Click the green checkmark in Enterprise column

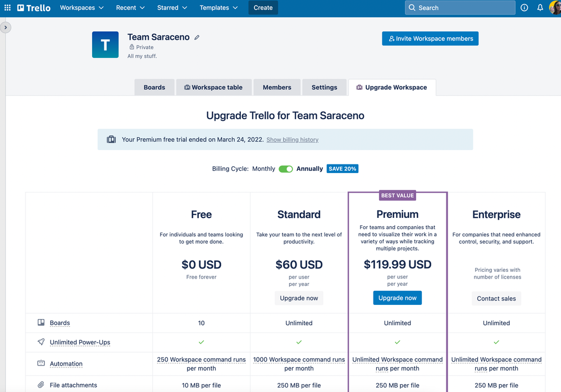point(496,342)
